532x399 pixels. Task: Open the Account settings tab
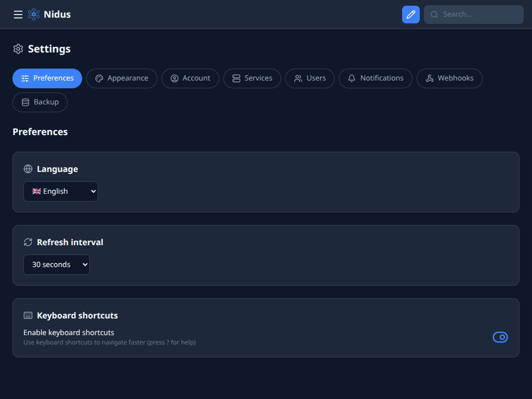click(x=190, y=78)
